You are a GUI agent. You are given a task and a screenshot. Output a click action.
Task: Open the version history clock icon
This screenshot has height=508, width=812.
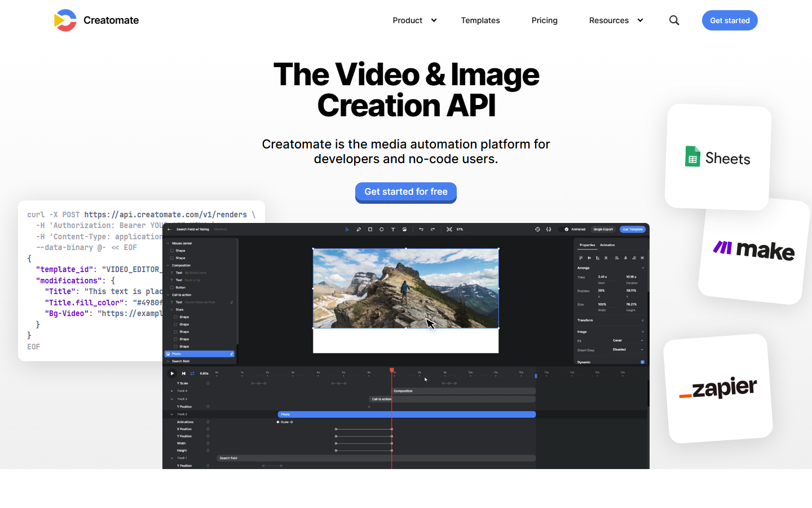[537, 230]
